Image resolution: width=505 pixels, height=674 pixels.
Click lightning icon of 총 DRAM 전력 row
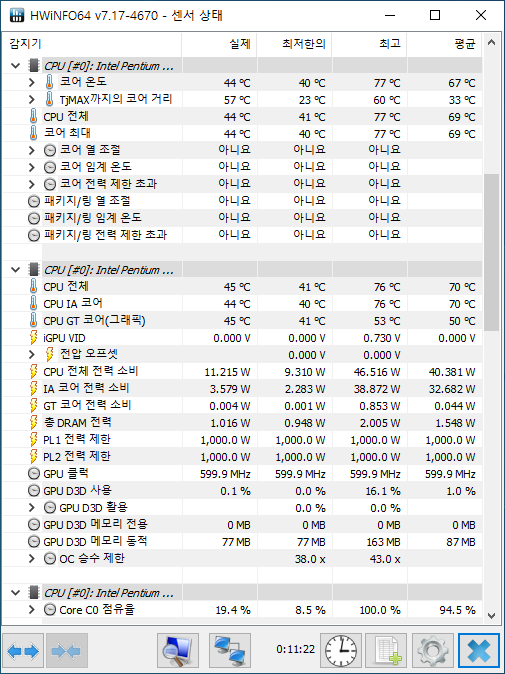click(34, 422)
